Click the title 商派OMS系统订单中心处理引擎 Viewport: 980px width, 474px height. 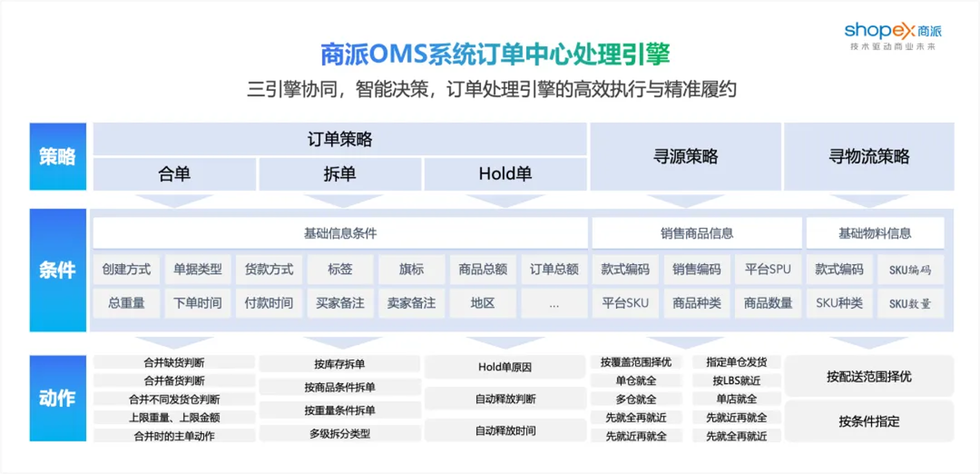[x=495, y=54]
